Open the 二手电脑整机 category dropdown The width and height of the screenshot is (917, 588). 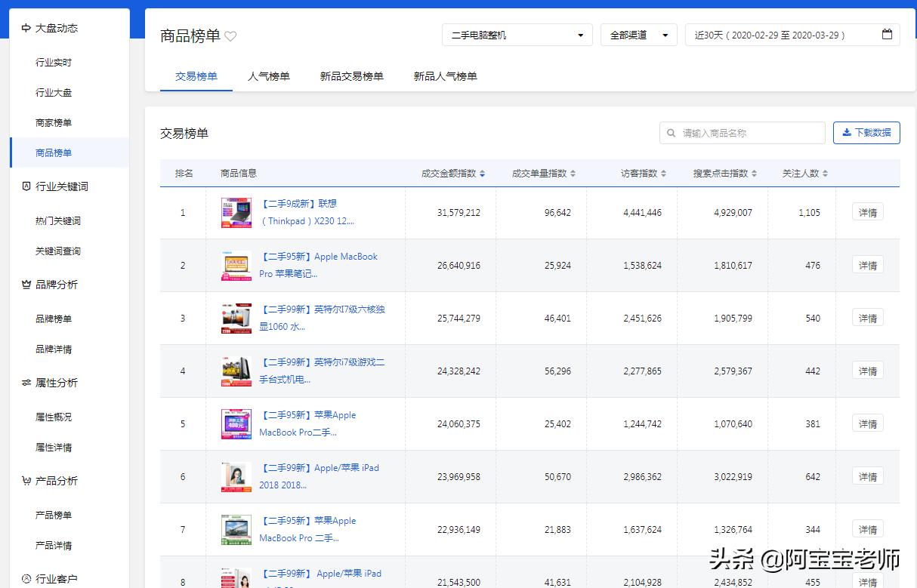[517, 34]
